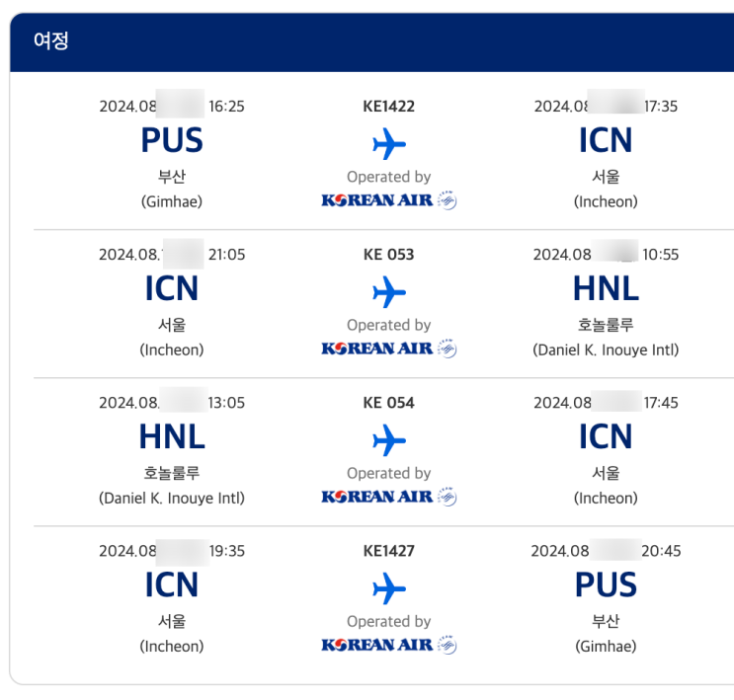Click flight number KE 054
Screen dimensions: 734x700
[x=389, y=403]
